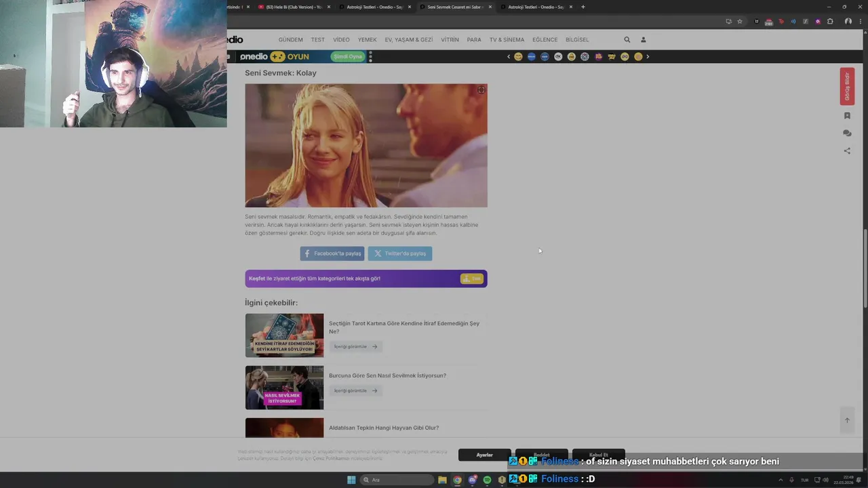The image size is (868, 488).
Task: Bookmark the article using sidebar bookmark icon
Action: (x=847, y=116)
